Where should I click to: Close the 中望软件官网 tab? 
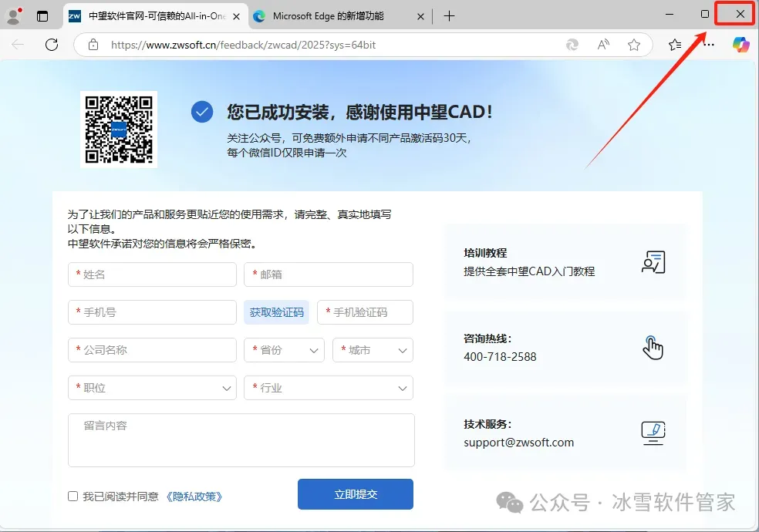(x=236, y=16)
